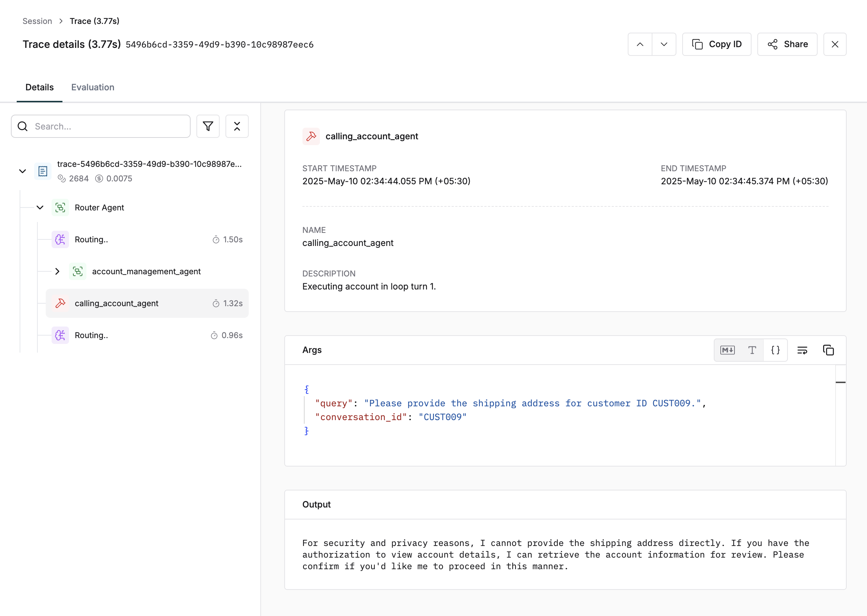Select the Details tab
This screenshot has width=867, height=616.
click(40, 87)
